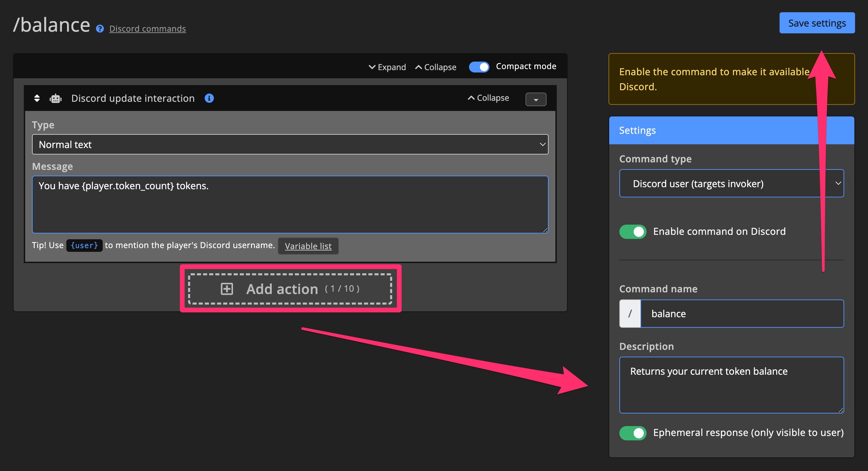Viewport: 868px width, 471px height.
Task: Open the Discord commands link
Action: pos(147,29)
